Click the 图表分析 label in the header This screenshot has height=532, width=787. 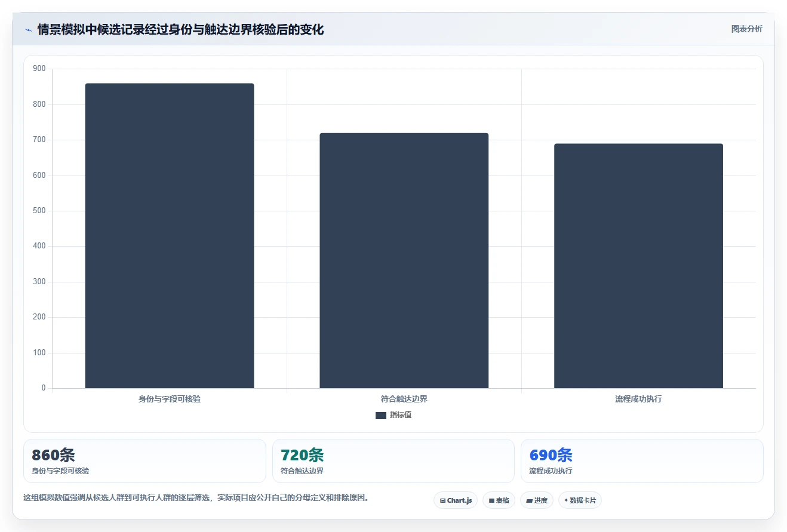point(746,29)
